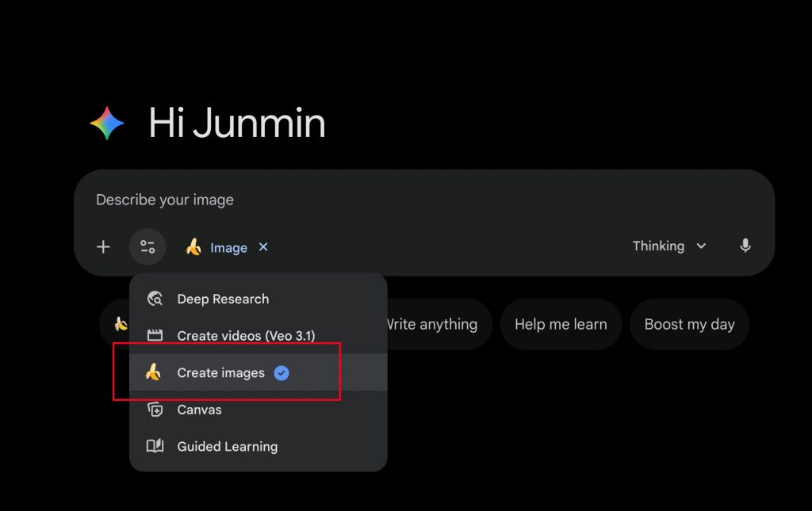Choose Guided Learning from the tools menu
This screenshot has height=511, width=812.
click(228, 446)
